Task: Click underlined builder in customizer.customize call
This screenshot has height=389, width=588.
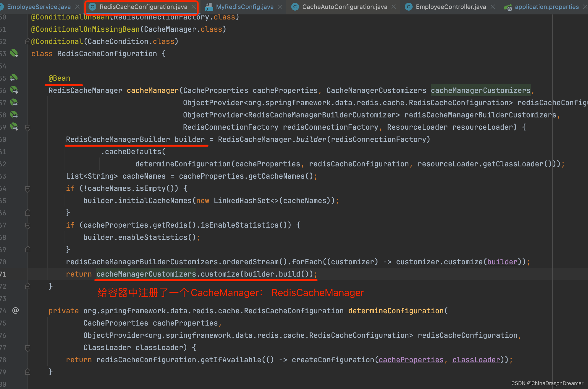Action: click(502, 262)
